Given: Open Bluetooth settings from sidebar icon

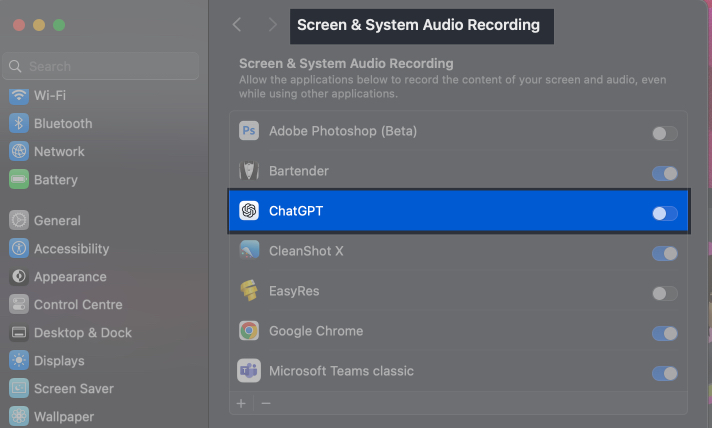Looking at the screenshot, I should tap(18, 124).
